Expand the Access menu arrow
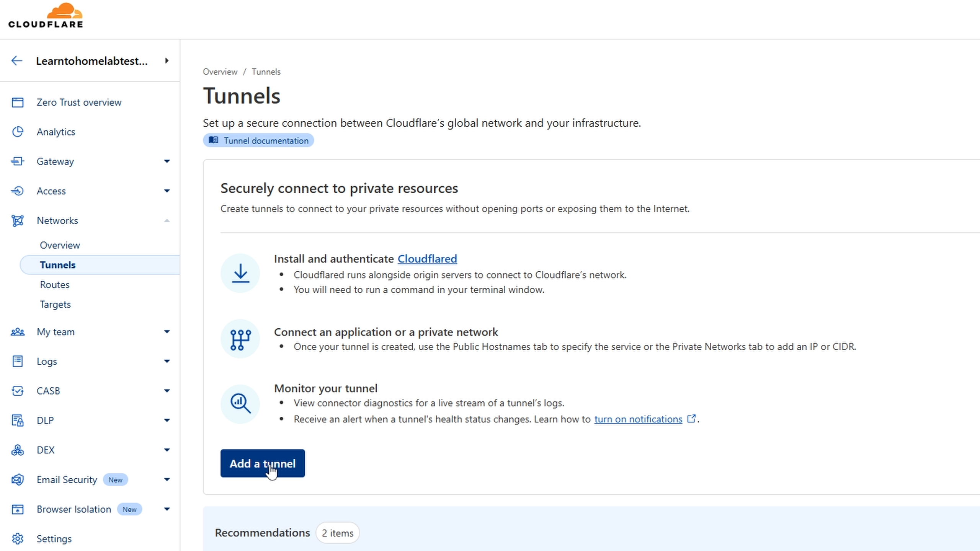Screen dimensions: 980x551 pos(167,191)
